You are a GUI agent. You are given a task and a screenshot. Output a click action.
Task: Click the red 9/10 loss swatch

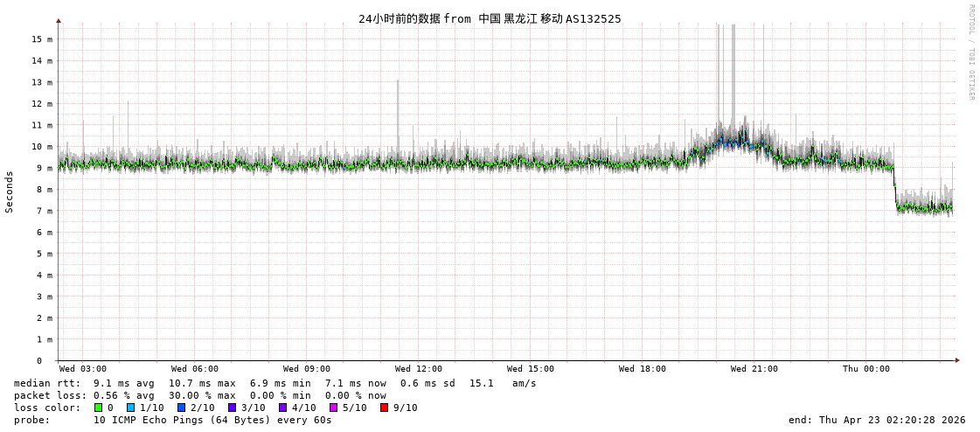[384, 408]
